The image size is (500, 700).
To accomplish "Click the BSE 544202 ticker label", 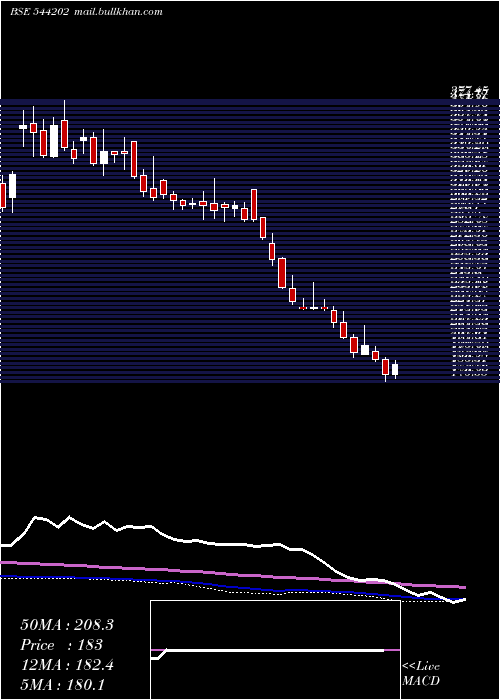I will pos(39,12).
